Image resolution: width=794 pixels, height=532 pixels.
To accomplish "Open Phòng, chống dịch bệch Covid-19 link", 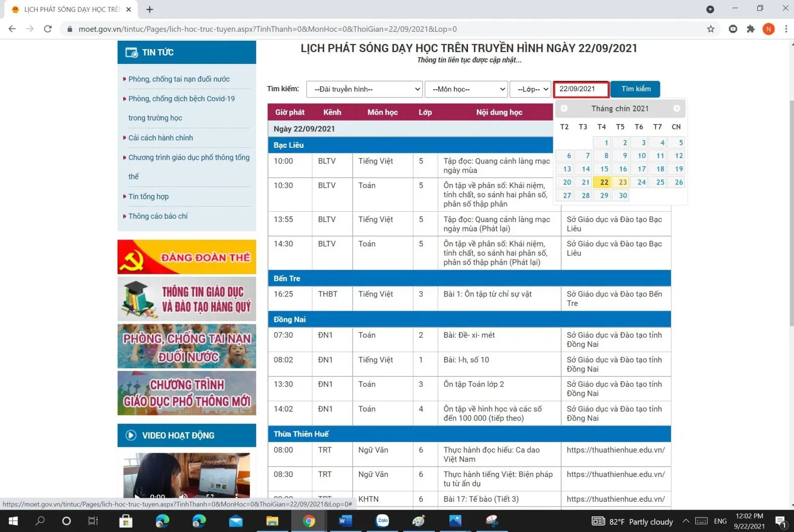I will pos(182,108).
